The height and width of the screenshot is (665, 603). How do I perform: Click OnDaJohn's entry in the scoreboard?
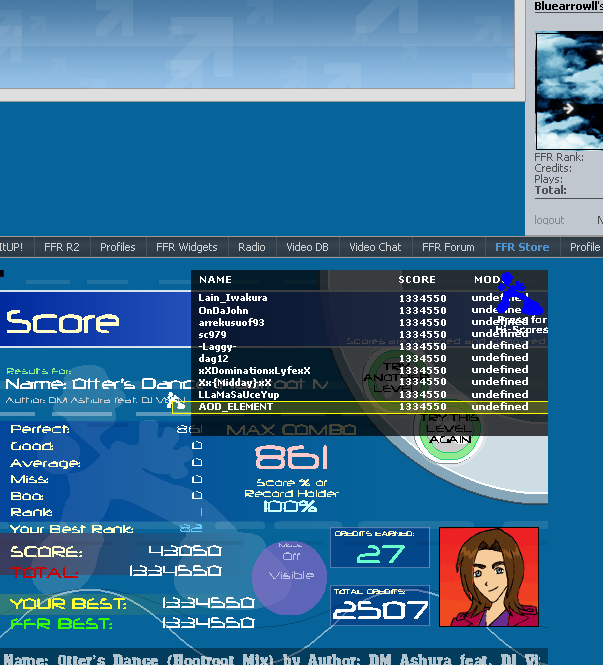(369, 310)
